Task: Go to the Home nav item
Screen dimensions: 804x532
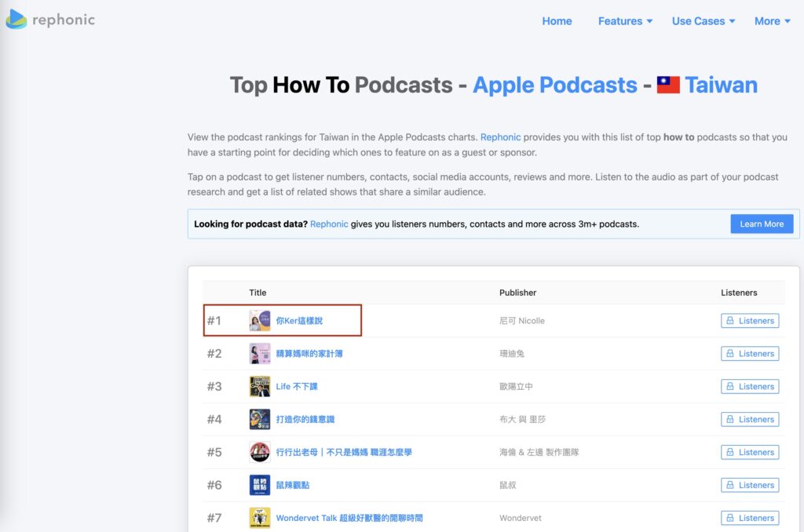Action: pos(557,21)
